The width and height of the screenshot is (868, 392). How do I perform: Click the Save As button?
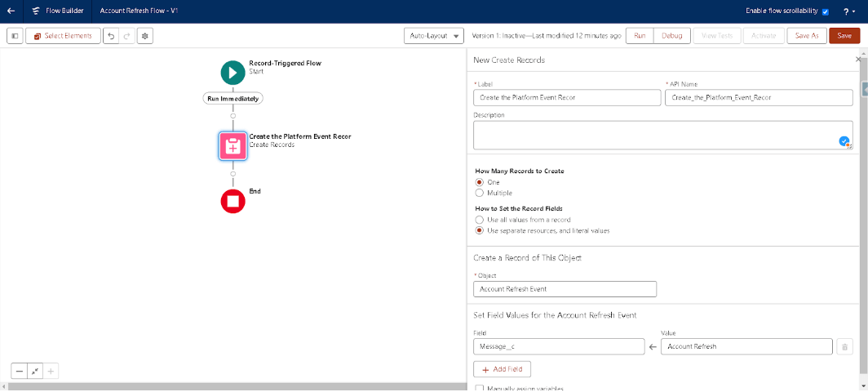click(807, 35)
